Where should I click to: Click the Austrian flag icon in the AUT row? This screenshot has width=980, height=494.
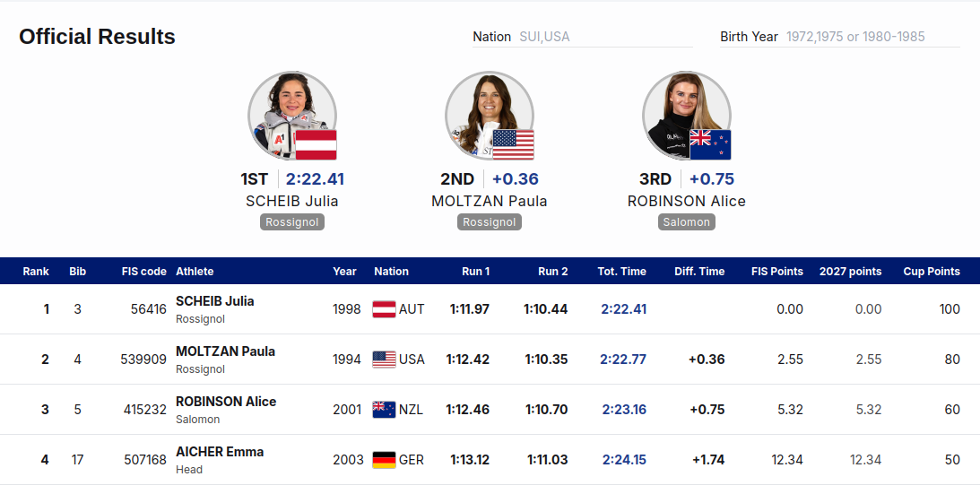coord(384,309)
